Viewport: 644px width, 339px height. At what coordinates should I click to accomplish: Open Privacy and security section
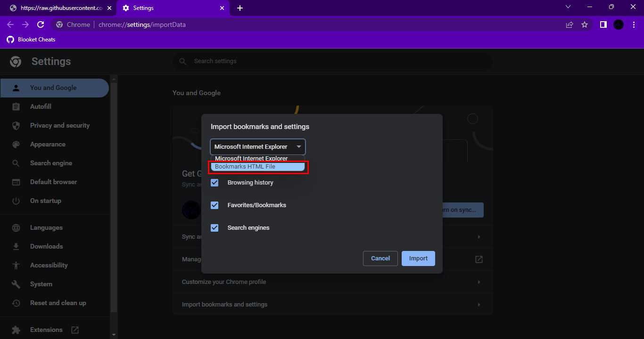(54, 125)
